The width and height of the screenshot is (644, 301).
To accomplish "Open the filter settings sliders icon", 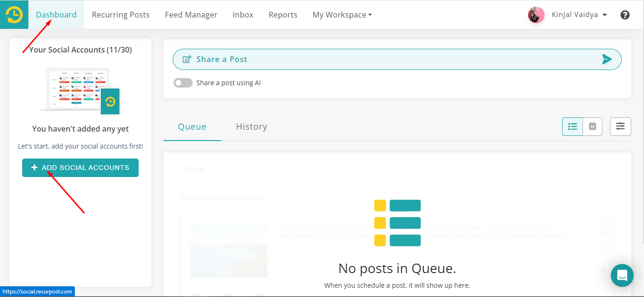I will click(620, 126).
